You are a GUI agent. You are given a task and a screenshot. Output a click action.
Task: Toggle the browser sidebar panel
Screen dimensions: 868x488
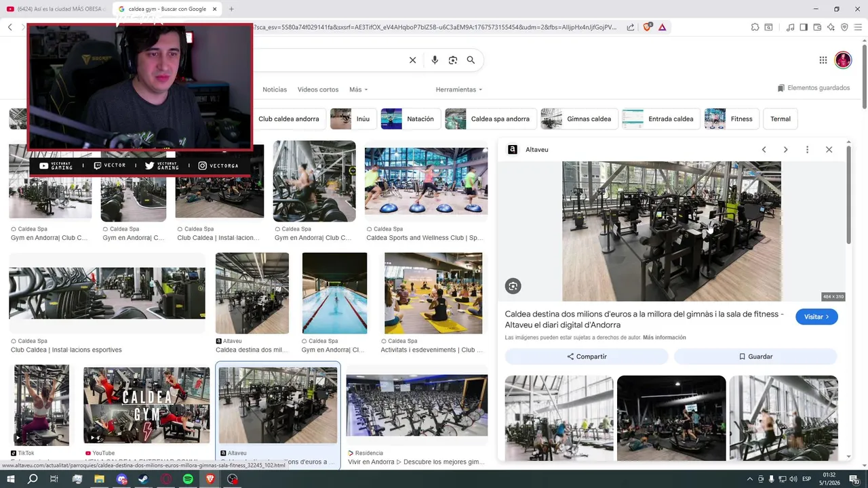(804, 27)
